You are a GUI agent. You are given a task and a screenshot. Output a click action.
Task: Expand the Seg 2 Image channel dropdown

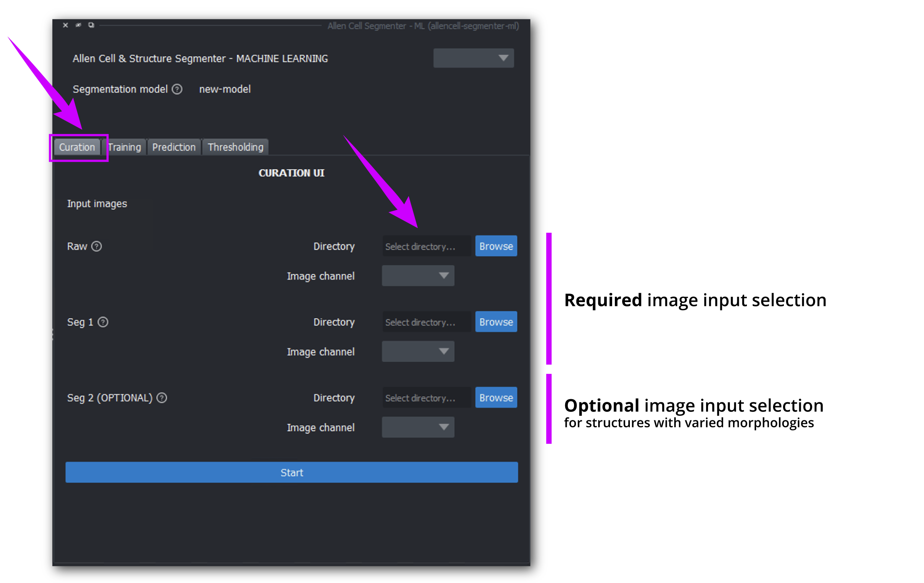418,427
